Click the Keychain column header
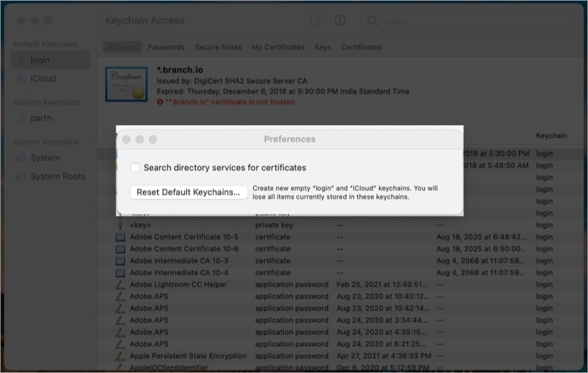This screenshot has height=373, width=588. coord(552,136)
